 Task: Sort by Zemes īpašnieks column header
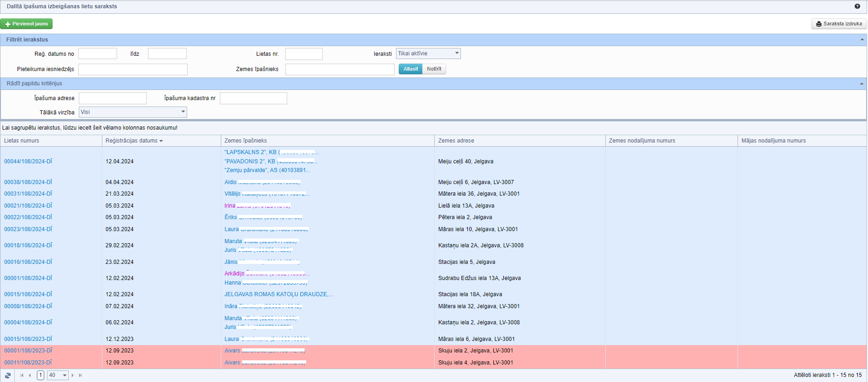pyautogui.click(x=246, y=141)
